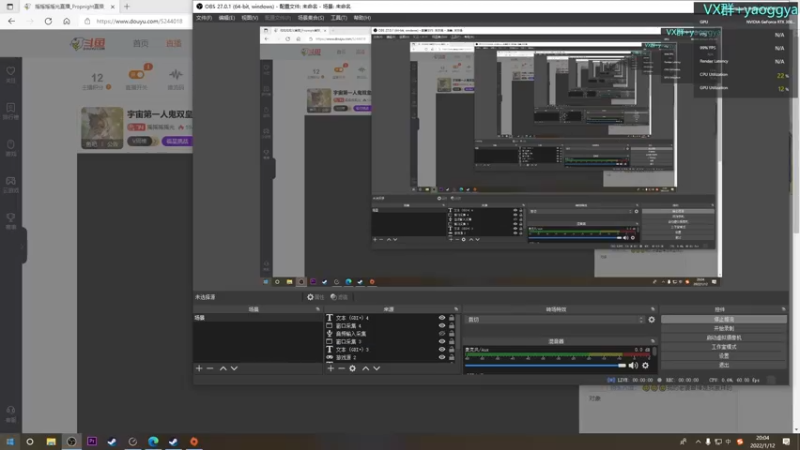The image size is (800, 450).
Task: Click the 直播 tab on Douyu
Action: [x=173, y=43]
